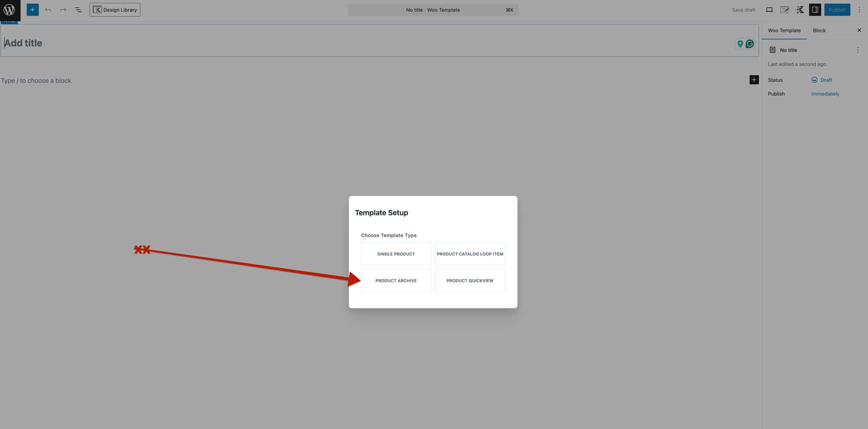Open the Draft status dropdown

(x=822, y=80)
